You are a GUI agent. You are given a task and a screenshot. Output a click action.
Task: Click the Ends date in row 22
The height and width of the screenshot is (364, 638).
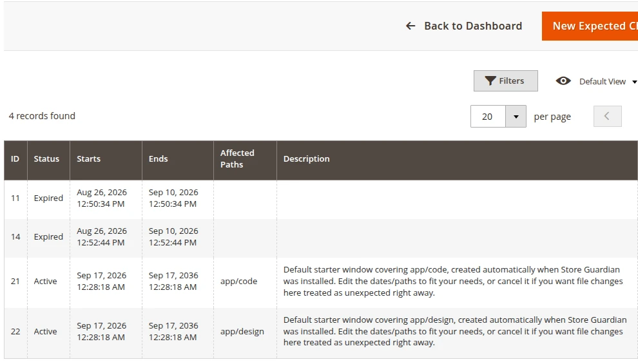(x=173, y=331)
